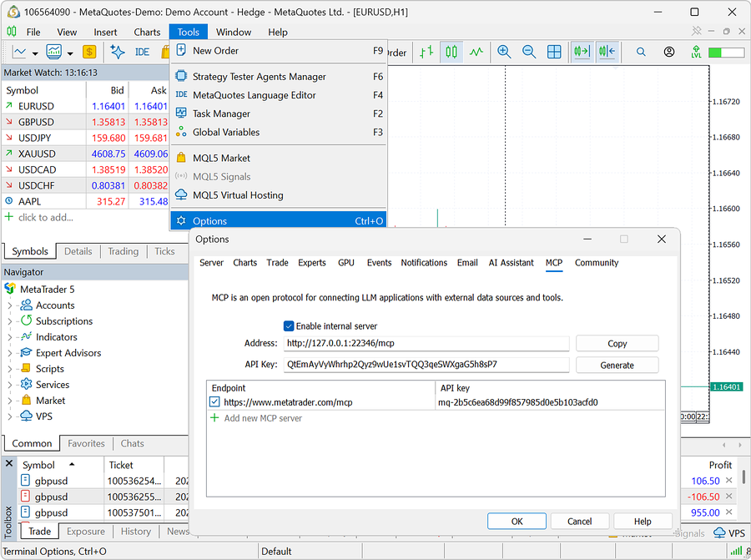Viewport: 751px width, 560px height.
Task: Click the Address input field
Action: [426, 343]
